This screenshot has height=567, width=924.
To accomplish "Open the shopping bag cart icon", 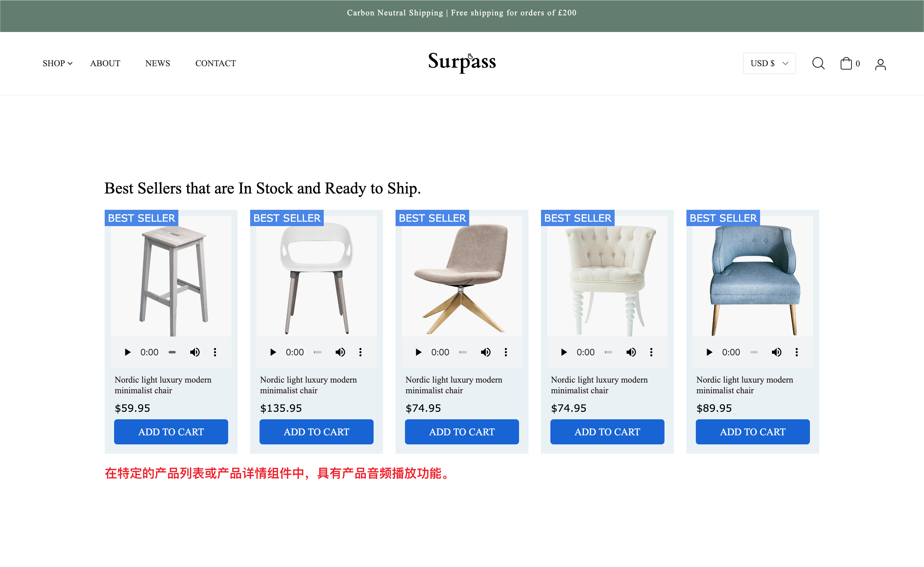I will point(846,63).
